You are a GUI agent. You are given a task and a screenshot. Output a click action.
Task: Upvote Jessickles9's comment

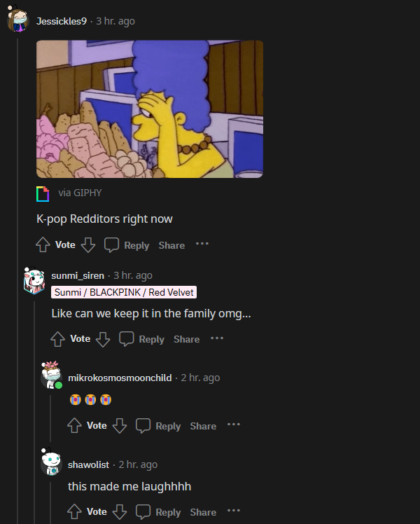coord(43,244)
